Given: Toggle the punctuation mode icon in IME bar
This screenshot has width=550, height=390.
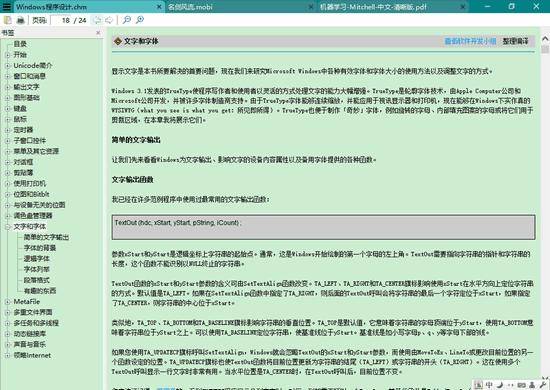Looking at the screenshot, I should click(511, 385).
